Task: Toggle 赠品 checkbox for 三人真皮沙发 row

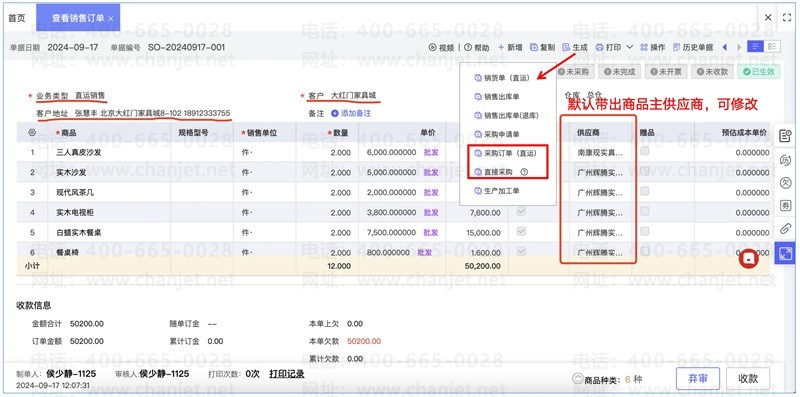Action: (x=645, y=151)
